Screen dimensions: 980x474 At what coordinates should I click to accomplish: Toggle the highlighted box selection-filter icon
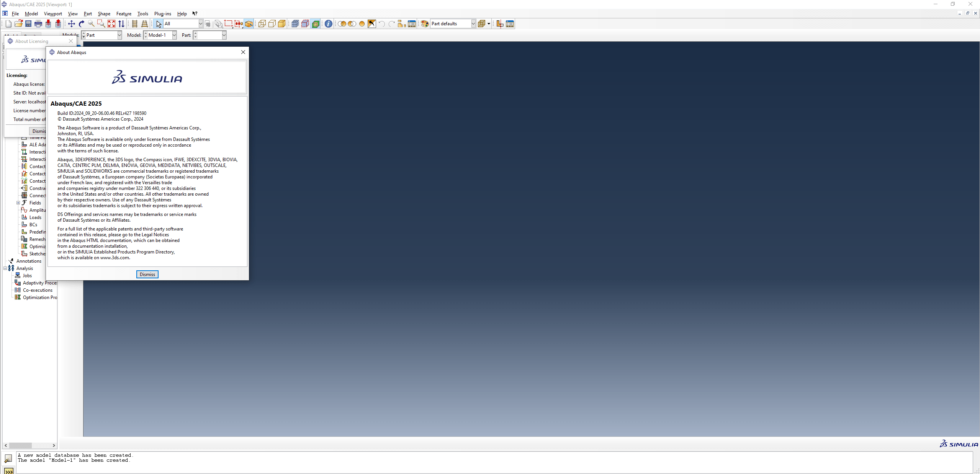click(249, 24)
